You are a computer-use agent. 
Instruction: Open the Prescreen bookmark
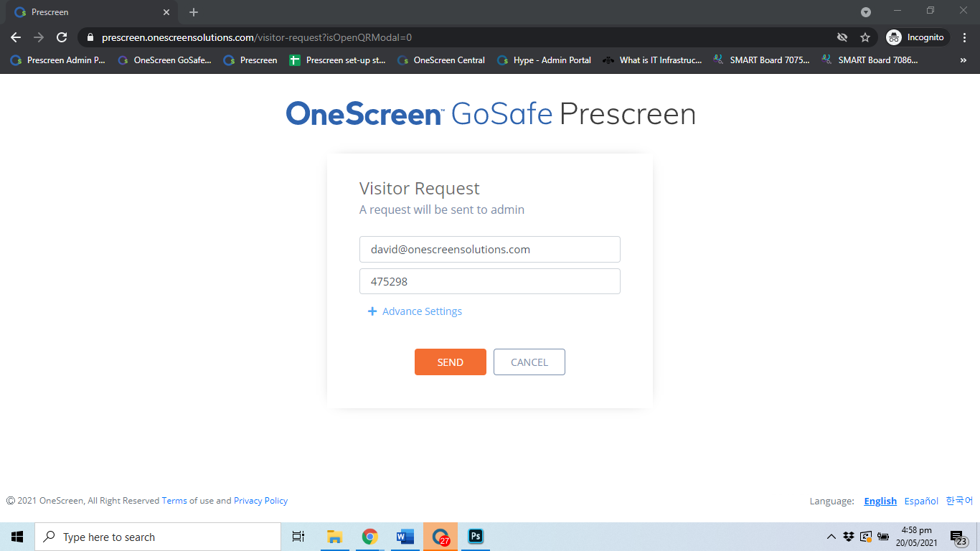pyautogui.click(x=250, y=60)
